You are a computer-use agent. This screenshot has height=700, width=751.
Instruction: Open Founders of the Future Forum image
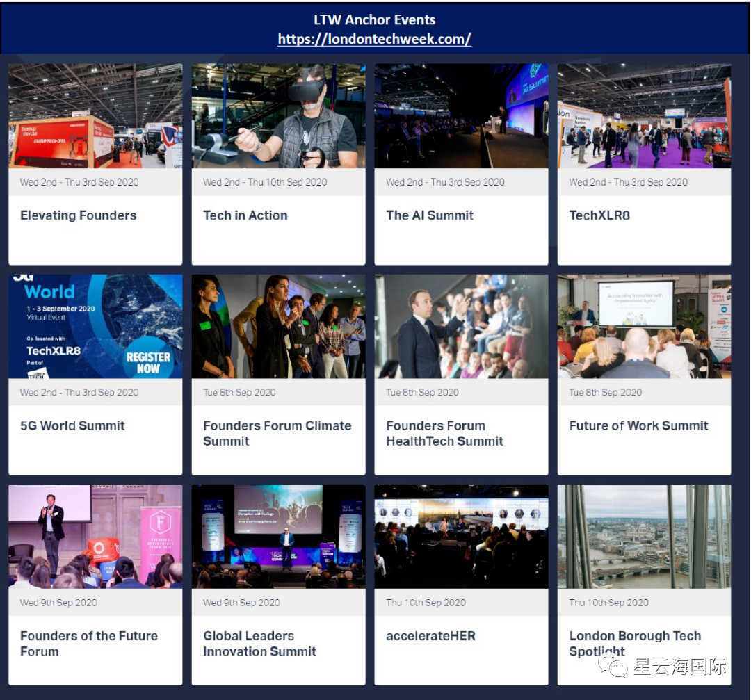(95, 537)
